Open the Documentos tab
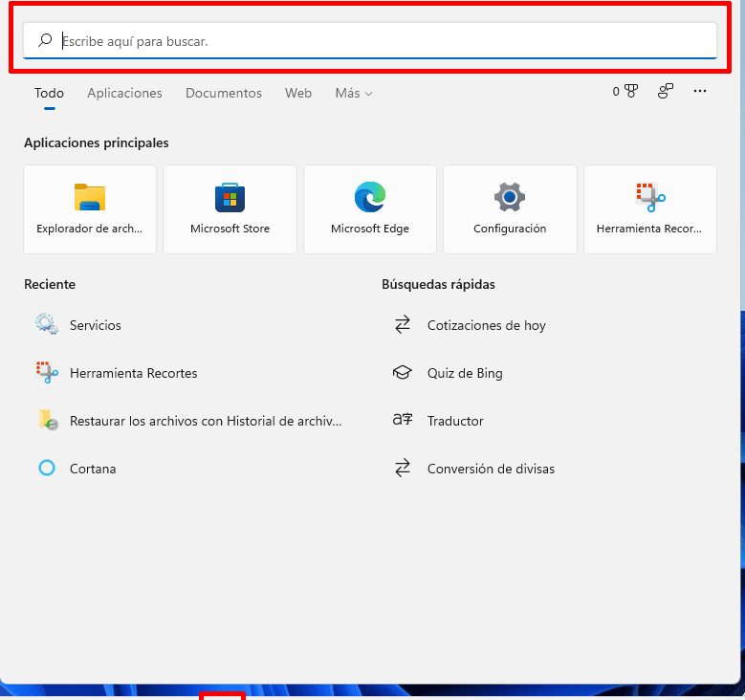Viewport: 745px width, 700px height. click(x=224, y=93)
